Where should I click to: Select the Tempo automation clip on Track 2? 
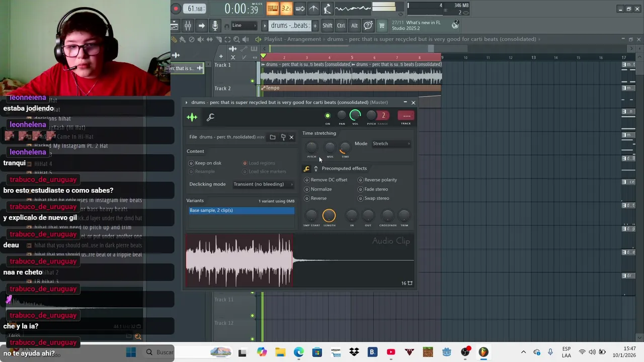(x=351, y=88)
